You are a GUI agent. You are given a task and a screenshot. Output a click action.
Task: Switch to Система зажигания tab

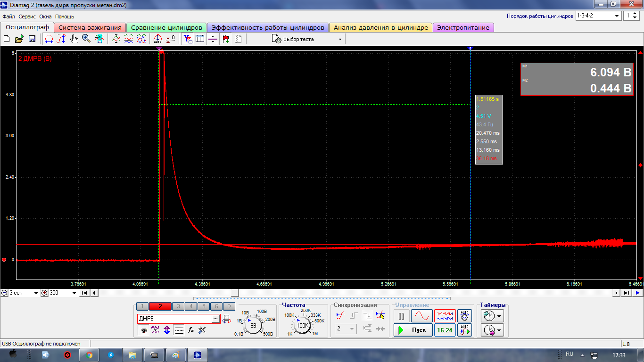point(90,28)
